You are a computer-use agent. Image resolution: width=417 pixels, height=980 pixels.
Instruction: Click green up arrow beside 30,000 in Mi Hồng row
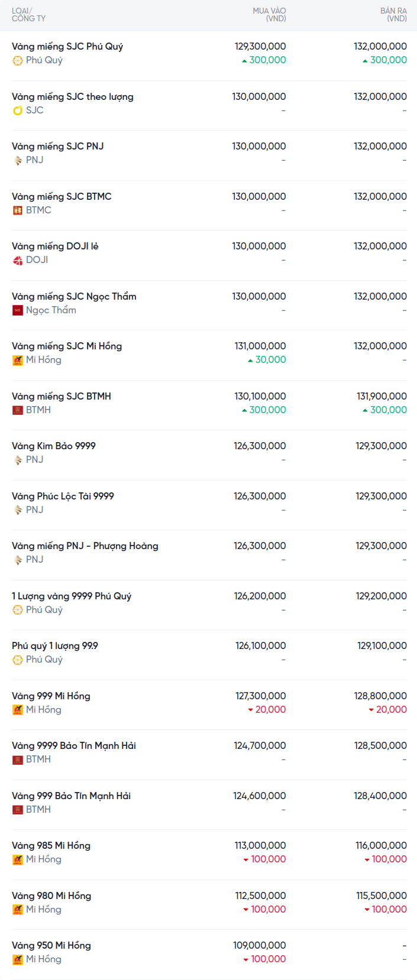coord(250,361)
